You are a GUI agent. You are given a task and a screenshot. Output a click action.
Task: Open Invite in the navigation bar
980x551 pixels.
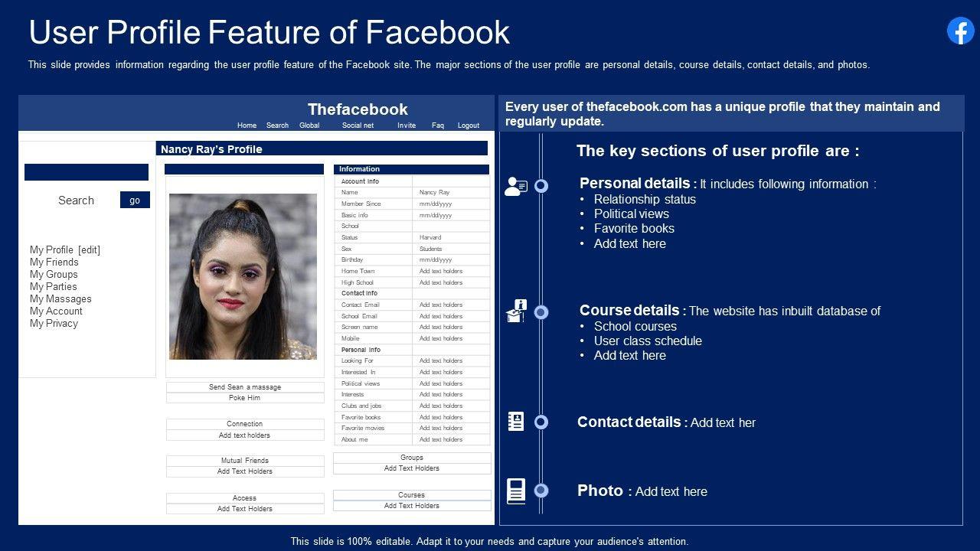point(407,126)
